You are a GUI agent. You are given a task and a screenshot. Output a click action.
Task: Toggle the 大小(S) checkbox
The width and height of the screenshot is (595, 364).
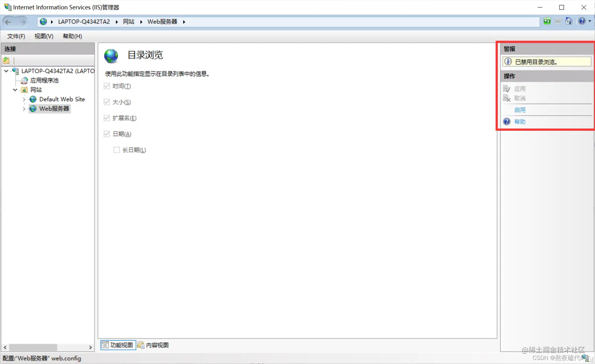coord(107,102)
